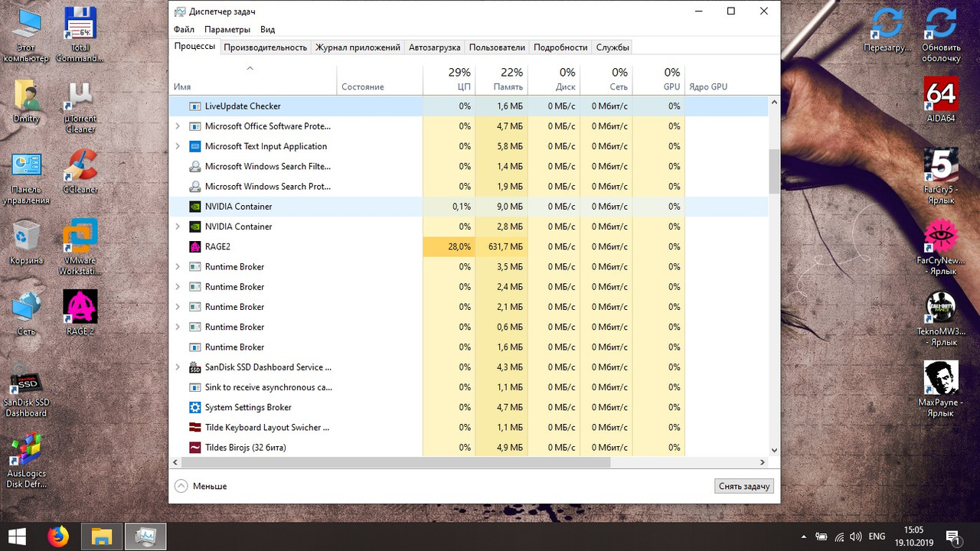The height and width of the screenshot is (551, 980).
Task: Sort by the Память column header
Action: pyautogui.click(x=501, y=79)
